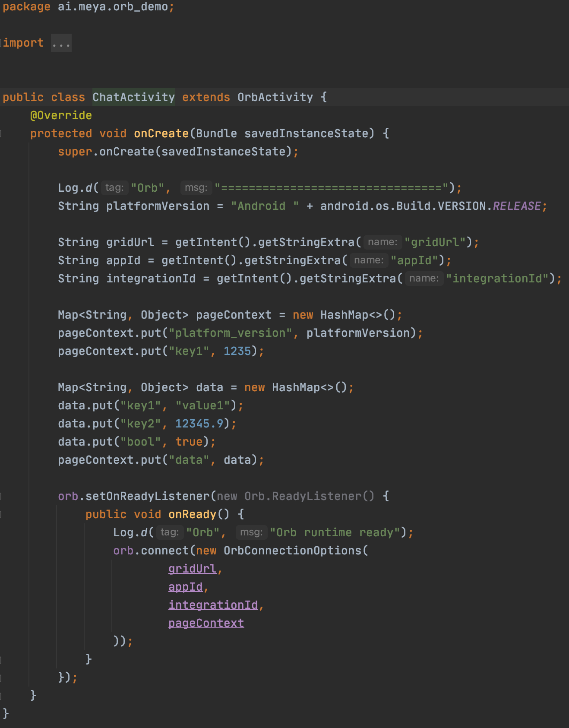Click the variable name in "String integrationId ="
569x728 pixels.
[151, 279]
